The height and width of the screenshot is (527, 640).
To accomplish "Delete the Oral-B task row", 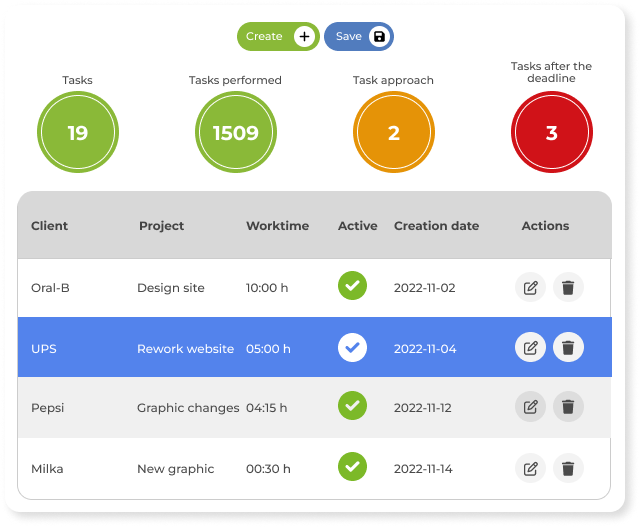I will click(x=568, y=287).
